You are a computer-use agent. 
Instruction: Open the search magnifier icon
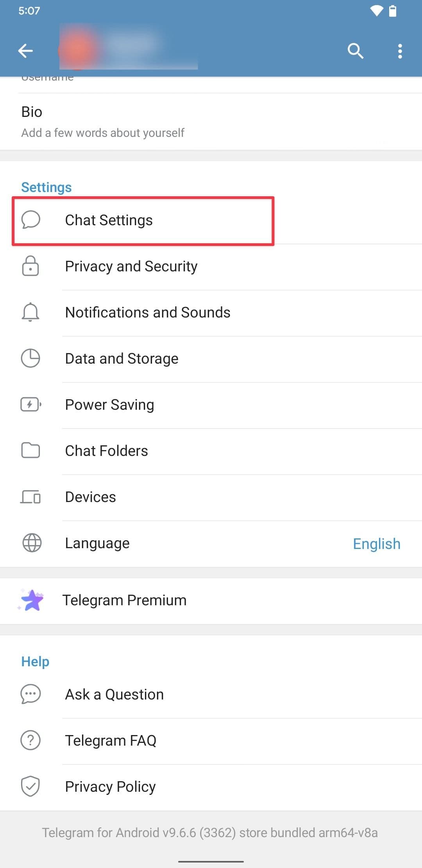click(355, 51)
